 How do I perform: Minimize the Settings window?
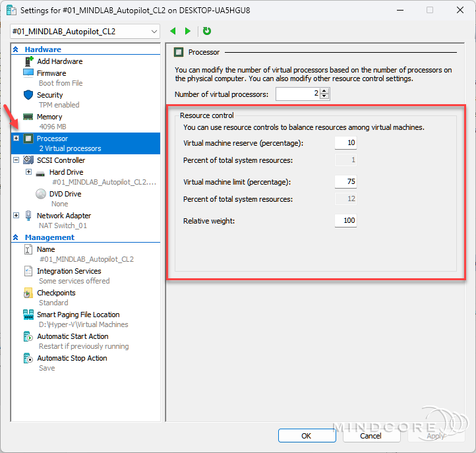[x=400, y=10]
